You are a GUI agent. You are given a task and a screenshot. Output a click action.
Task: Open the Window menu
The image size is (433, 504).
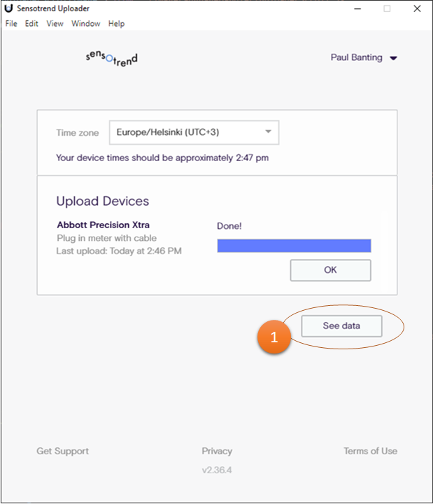(x=85, y=24)
